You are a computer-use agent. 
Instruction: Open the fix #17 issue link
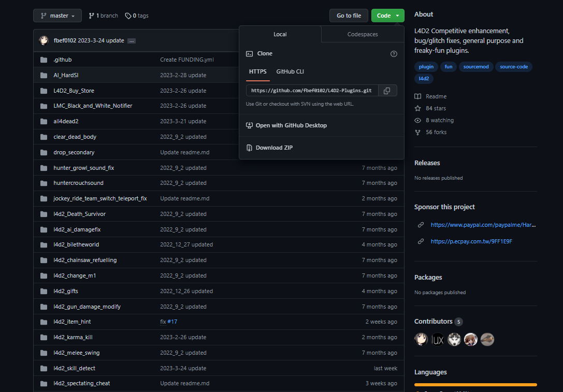pyautogui.click(x=172, y=322)
